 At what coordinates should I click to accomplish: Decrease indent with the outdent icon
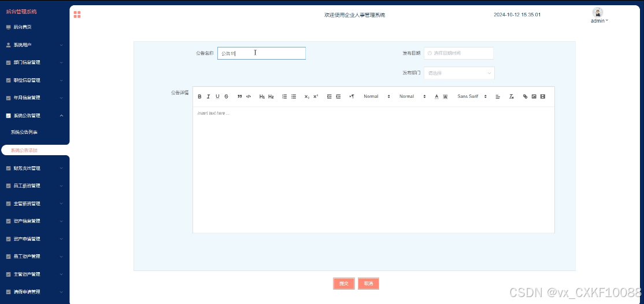click(x=330, y=97)
